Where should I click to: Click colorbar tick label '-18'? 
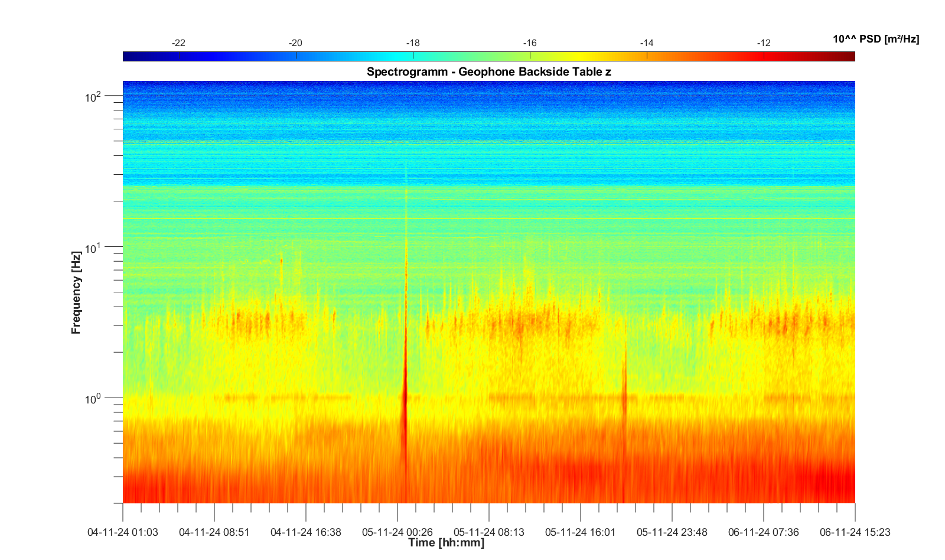pos(413,43)
